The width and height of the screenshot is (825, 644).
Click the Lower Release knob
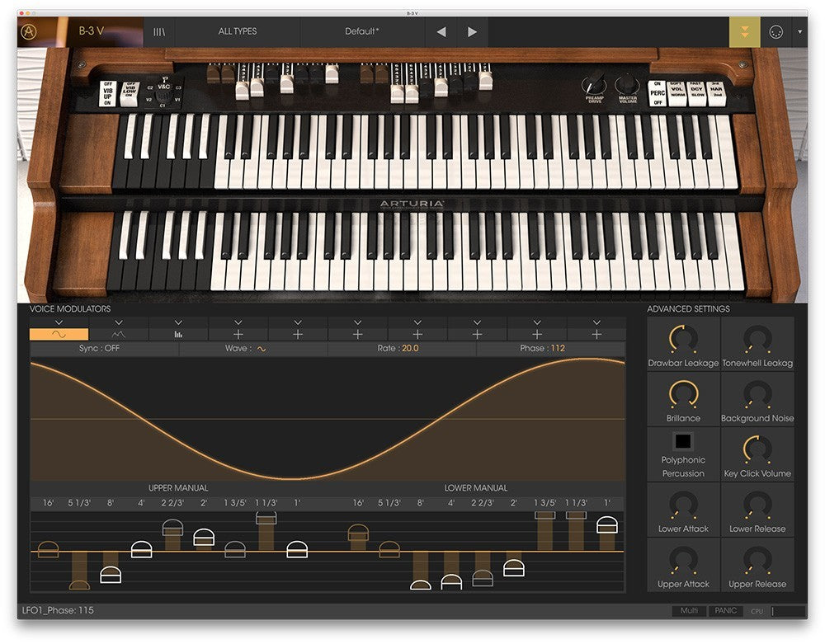click(757, 505)
